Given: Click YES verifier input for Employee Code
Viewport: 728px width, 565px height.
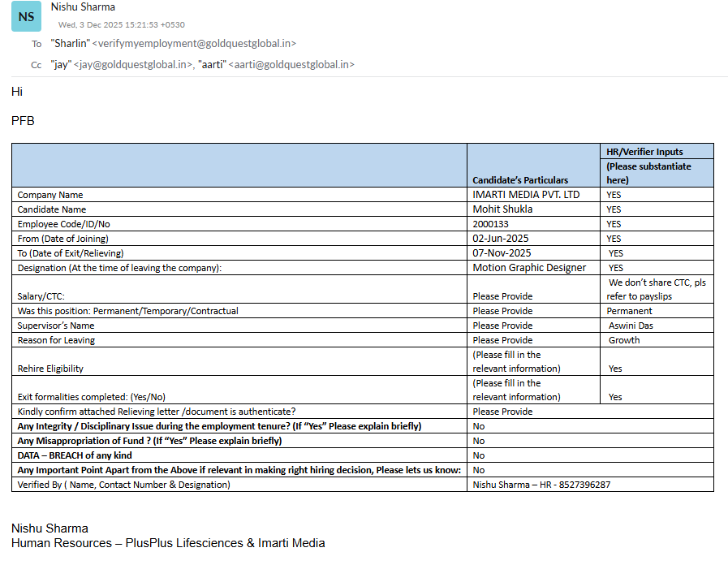Looking at the screenshot, I should click(x=614, y=224).
